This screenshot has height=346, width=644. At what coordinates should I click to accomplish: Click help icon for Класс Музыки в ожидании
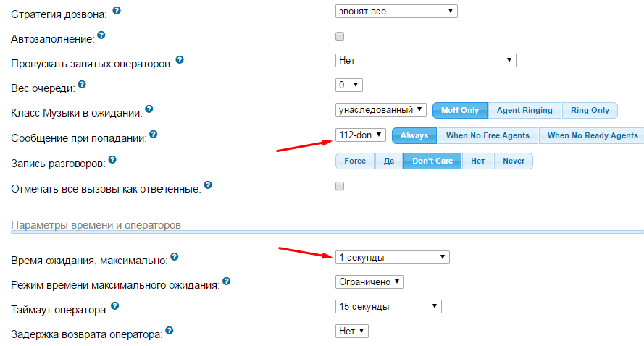coord(149,109)
